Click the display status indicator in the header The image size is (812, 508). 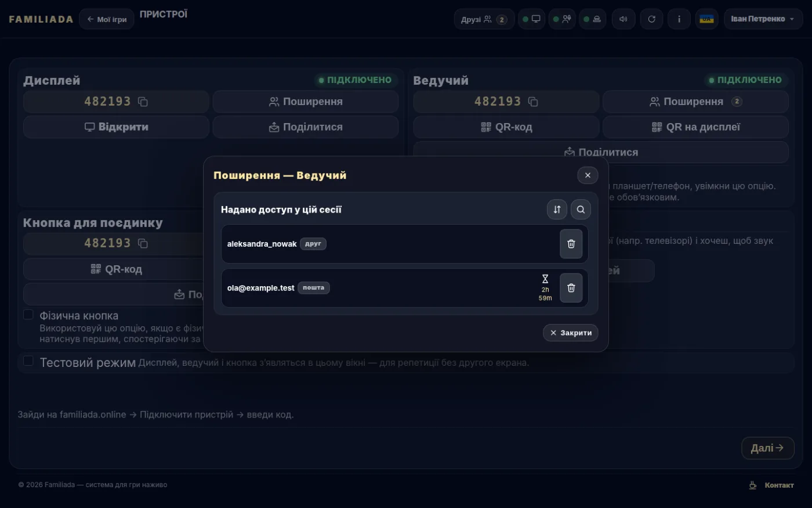tap(531, 19)
